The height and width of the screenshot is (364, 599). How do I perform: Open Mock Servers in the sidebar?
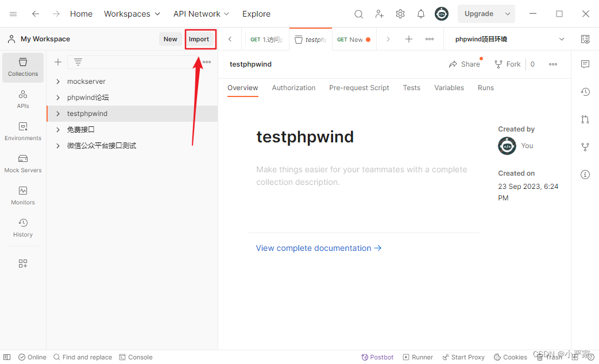coord(23,164)
